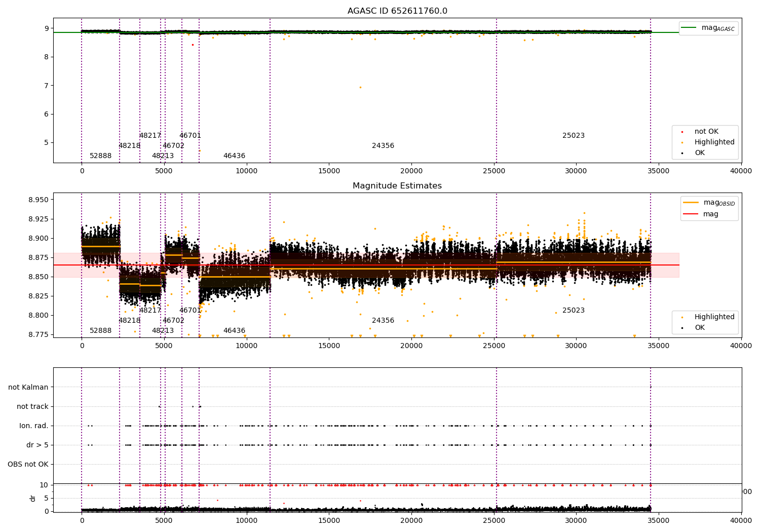Screen dimensions: 760x532
Task: Click x-axis tick 20000 under Magnitude Estimates plot
Action: pos(411,346)
